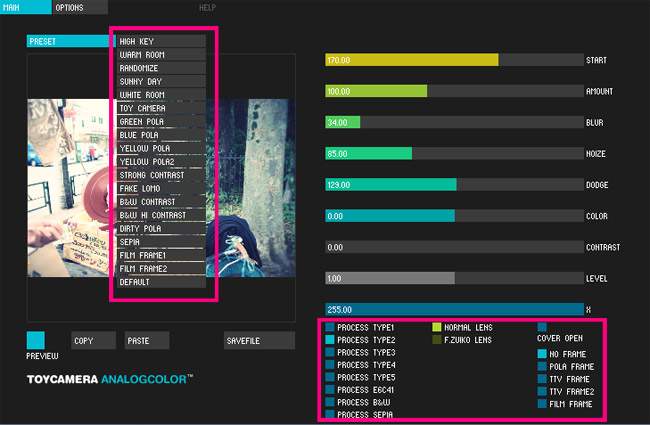
Task: Switch to the MAIN tab
Action: coord(26,7)
